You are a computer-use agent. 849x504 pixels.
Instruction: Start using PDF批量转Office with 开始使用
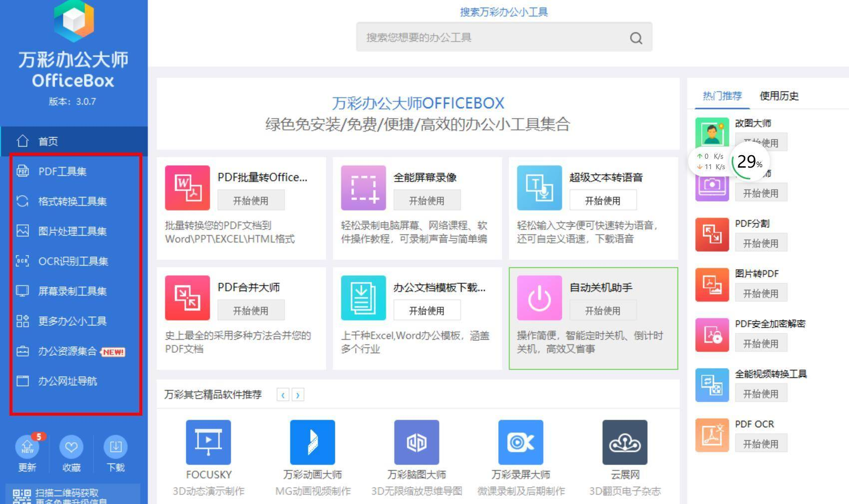click(x=251, y=201)
